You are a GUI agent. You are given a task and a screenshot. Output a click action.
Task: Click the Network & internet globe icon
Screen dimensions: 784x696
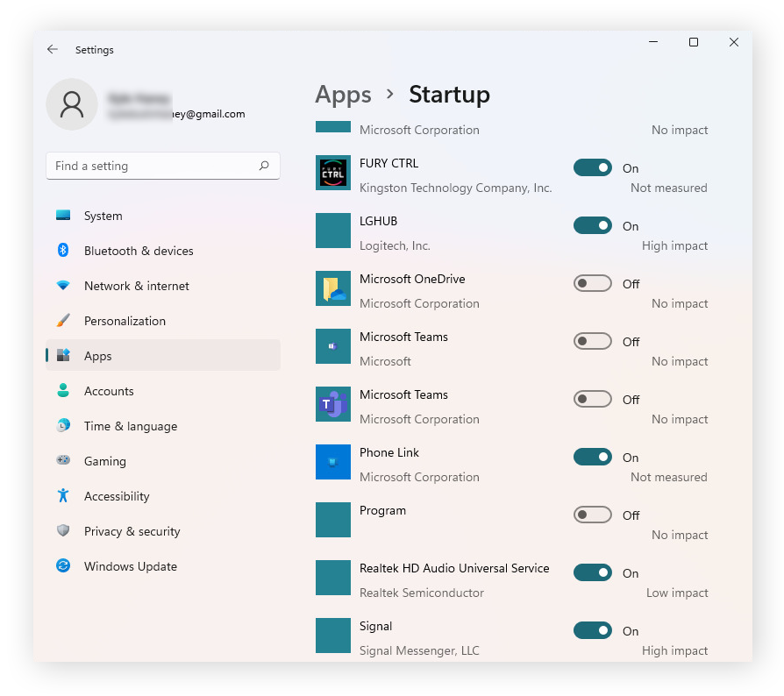click(63, 286)
